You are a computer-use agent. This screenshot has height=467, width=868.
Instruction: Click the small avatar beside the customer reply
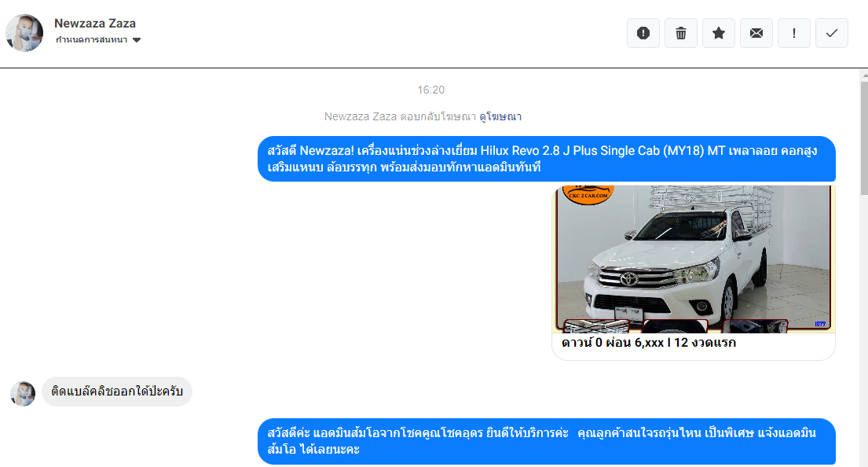point(23,393)
